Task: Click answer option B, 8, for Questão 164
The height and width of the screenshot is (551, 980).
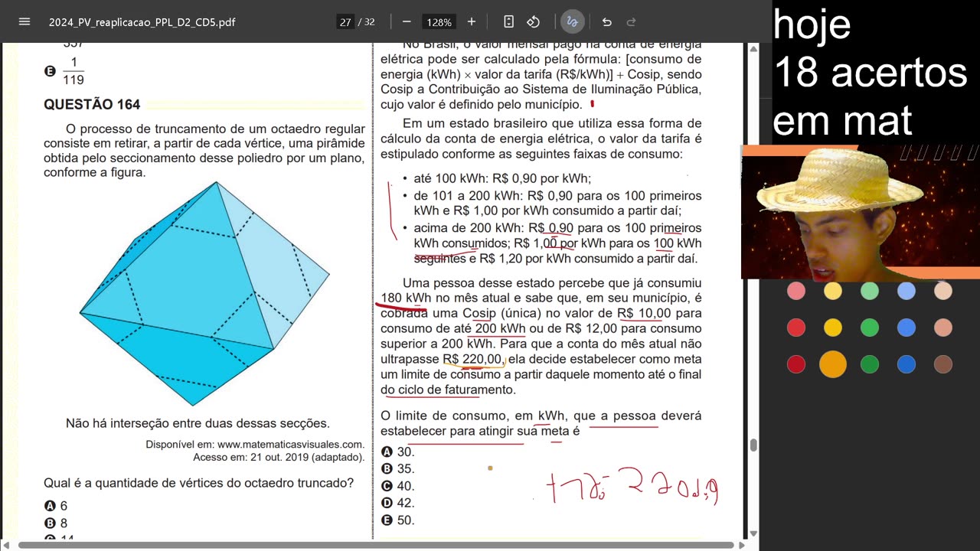Action: 56,523
